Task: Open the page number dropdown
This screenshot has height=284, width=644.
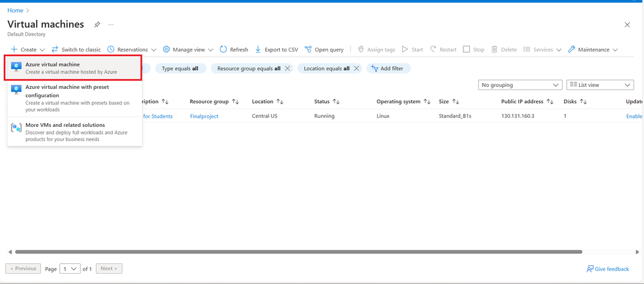Action: [70, 269]
